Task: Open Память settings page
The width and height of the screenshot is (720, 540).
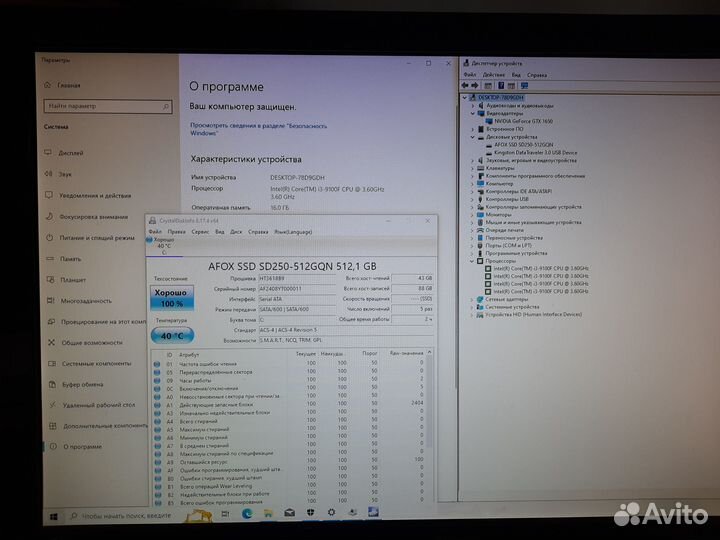Action: click(64, 259)
